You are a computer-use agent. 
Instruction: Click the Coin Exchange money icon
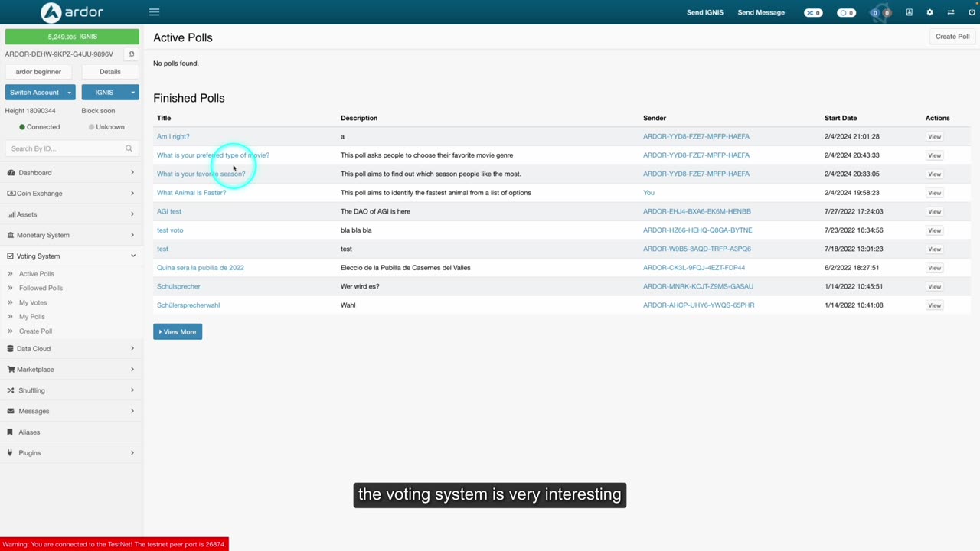coord(11,194)
